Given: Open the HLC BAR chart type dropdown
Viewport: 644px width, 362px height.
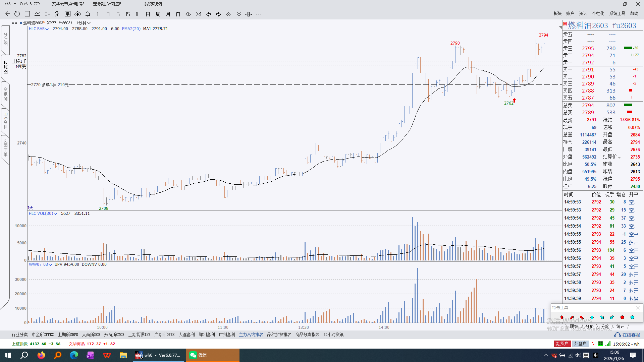Looking at the screenshot, I should point(39,29).
